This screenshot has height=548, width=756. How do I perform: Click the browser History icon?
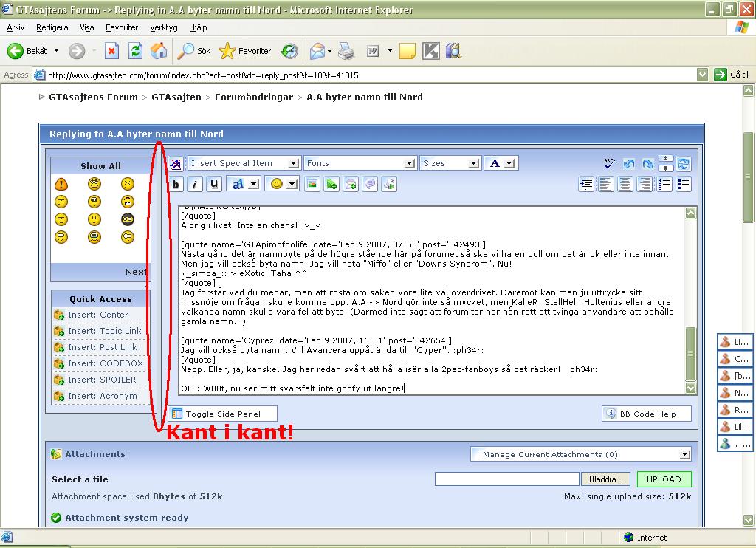pos(289,51)
